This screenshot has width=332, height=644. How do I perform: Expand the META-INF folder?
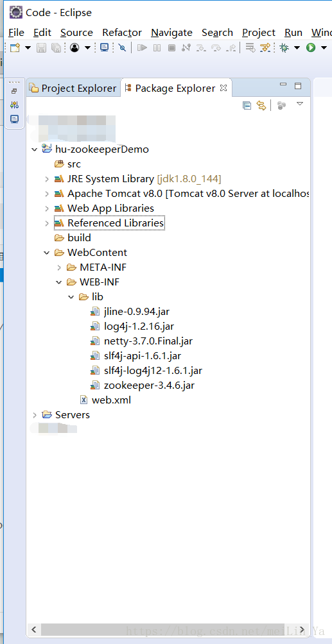tap(59, 267)
